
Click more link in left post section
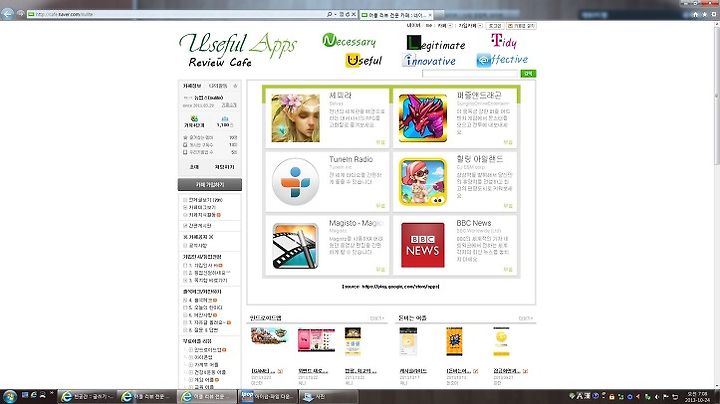[377, 318]
